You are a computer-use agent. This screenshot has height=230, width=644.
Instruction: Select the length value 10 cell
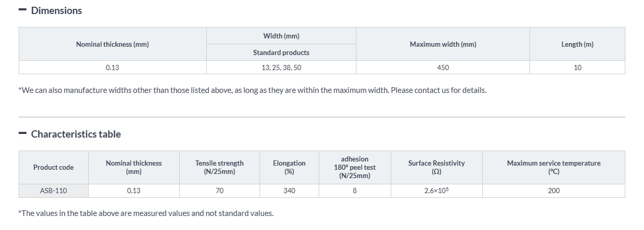tap(577, 67)
